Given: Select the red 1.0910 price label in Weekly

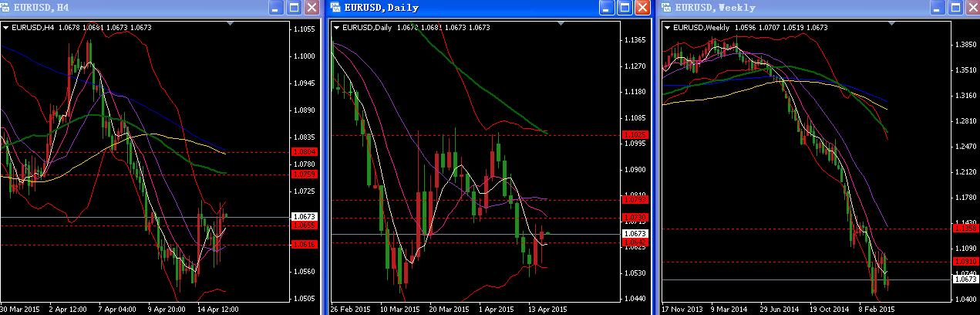Looking at the screenshot, I should tap(966, 262).
